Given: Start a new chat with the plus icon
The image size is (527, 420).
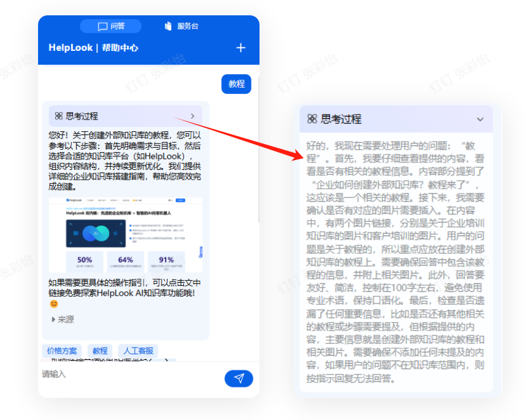Looking at the screenshot, I should pos(240,48).
